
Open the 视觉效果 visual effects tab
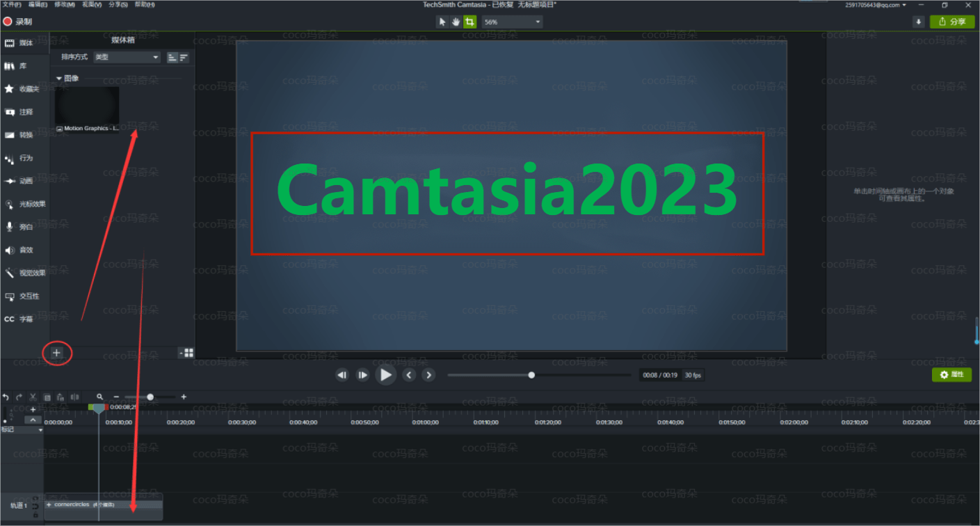25,273
